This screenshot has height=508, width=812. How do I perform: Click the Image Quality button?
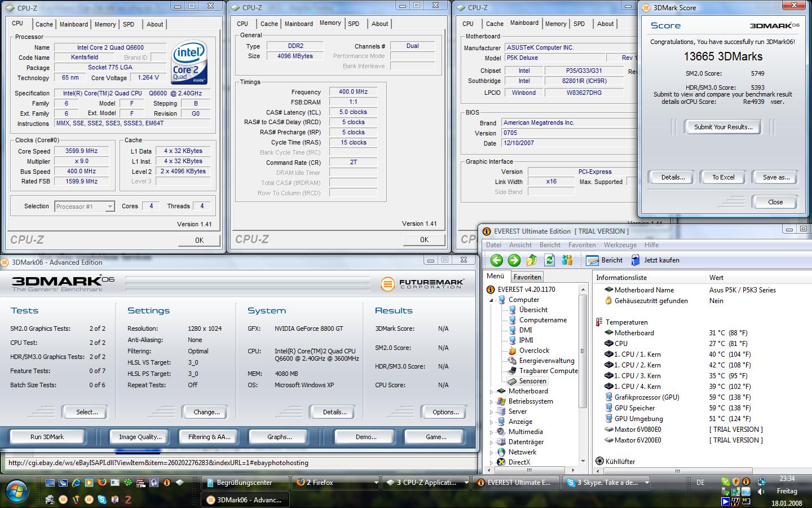click(140, 437)
